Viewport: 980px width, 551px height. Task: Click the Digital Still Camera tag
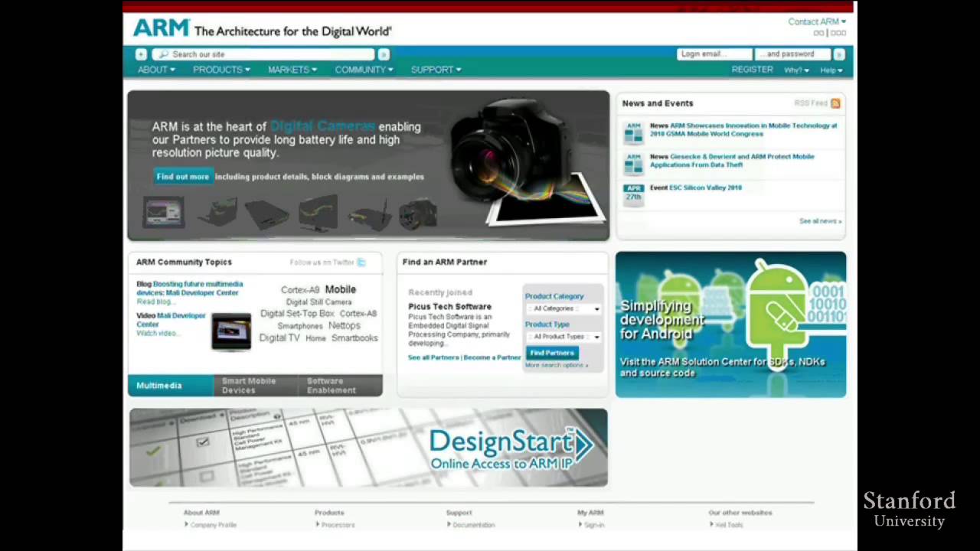click(x=318, y=302)
